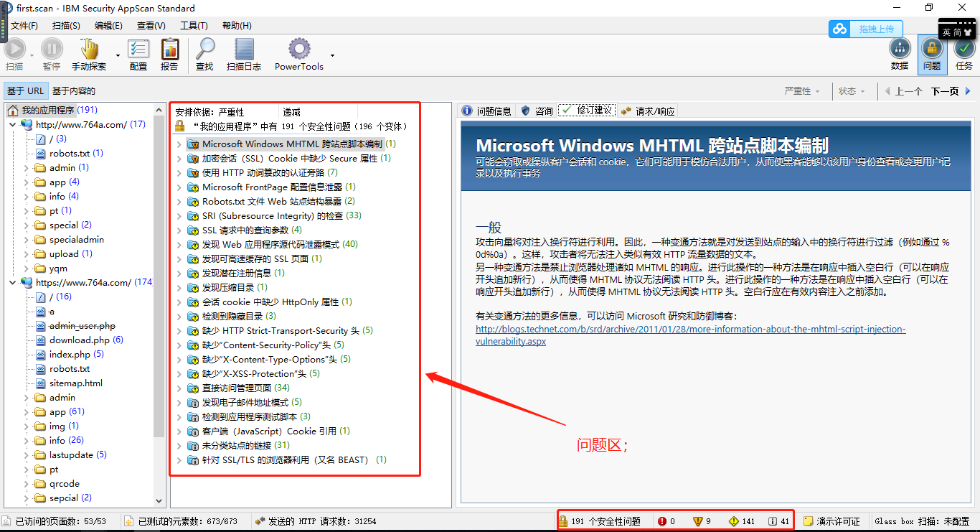Open the PowerTools dropdown arrow
980x532 pixels.
[x=332, y=55]
